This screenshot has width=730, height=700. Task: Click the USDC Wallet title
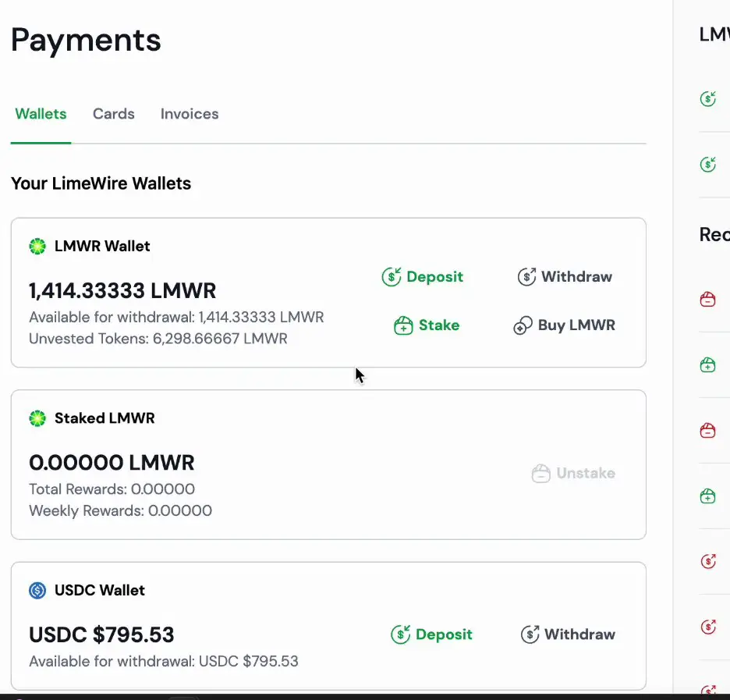[100, 591]
